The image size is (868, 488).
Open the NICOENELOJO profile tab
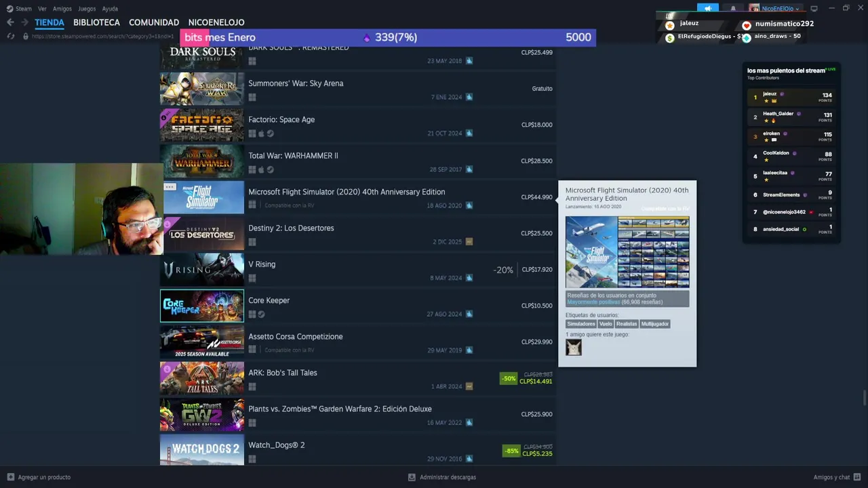pos(216,22)
